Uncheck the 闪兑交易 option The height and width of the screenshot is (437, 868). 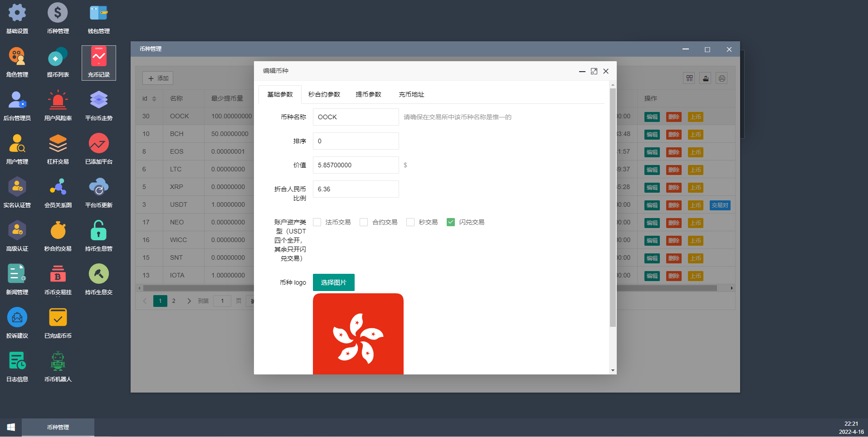(450, 222)
